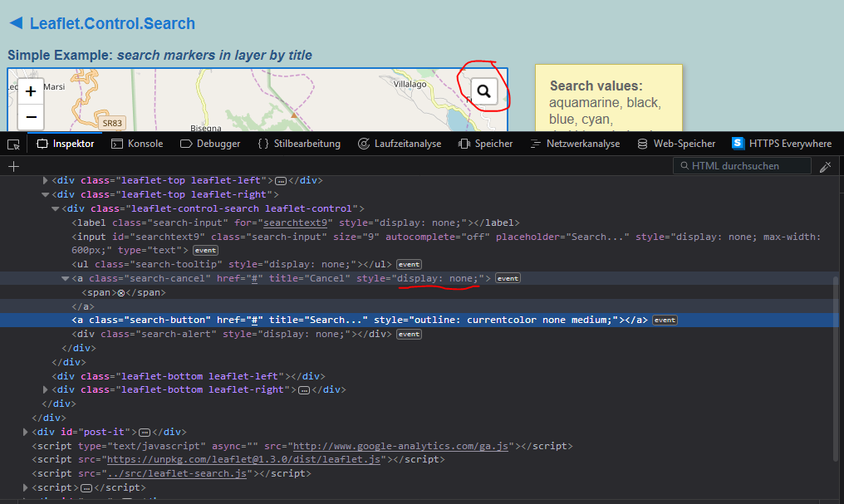Expand the post-it div node
The image size is (844, 504).
(x=25, y=432)
